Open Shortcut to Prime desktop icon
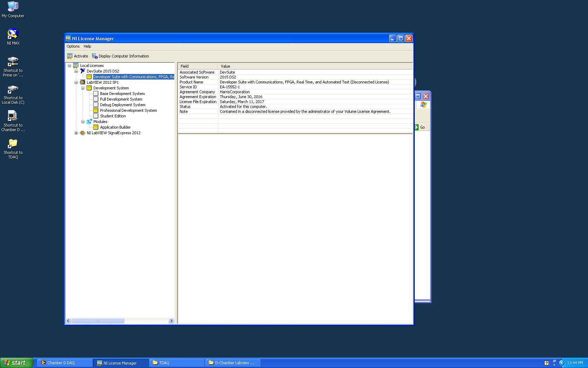The width and height of the screenshot is (588, 368). point(13,67)
